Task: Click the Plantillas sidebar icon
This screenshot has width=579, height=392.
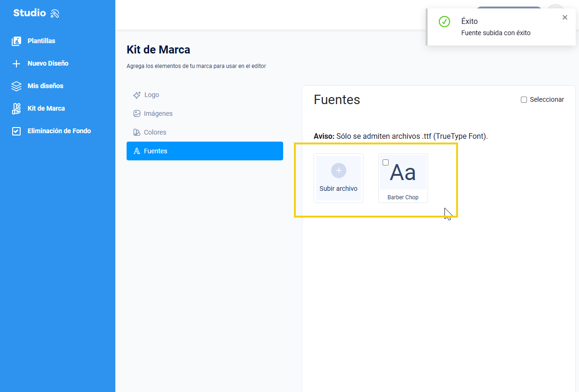Action: click(x=16, y=41)
